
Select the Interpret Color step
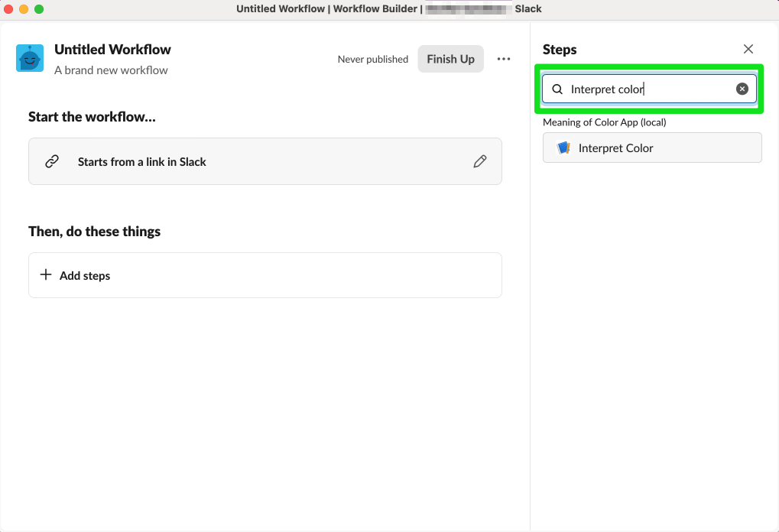coord(651,148)
